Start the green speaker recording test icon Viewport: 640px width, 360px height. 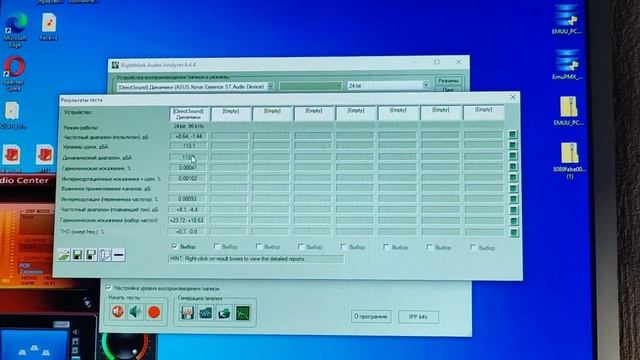136,312
